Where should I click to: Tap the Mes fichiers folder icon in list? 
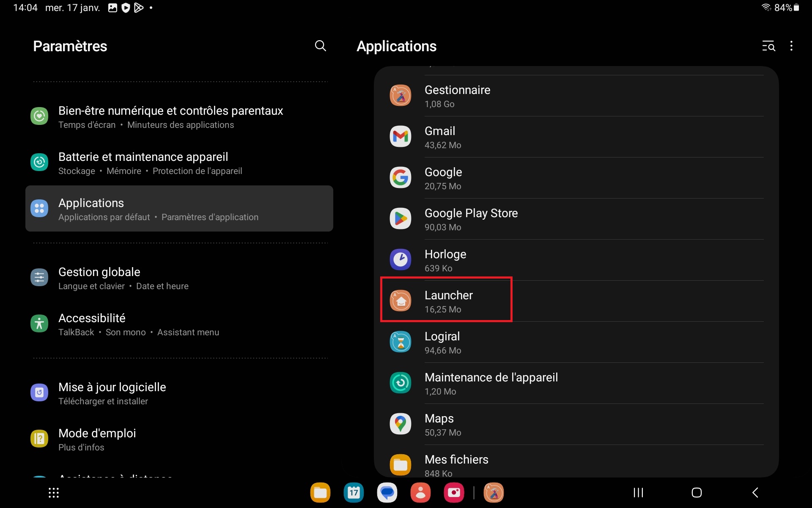pos(400,465)
